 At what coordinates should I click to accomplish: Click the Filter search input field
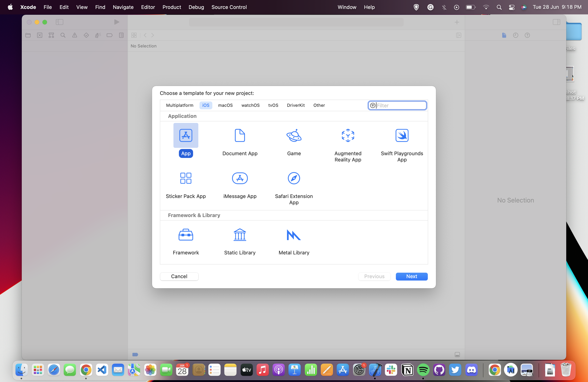coord(398,105)
